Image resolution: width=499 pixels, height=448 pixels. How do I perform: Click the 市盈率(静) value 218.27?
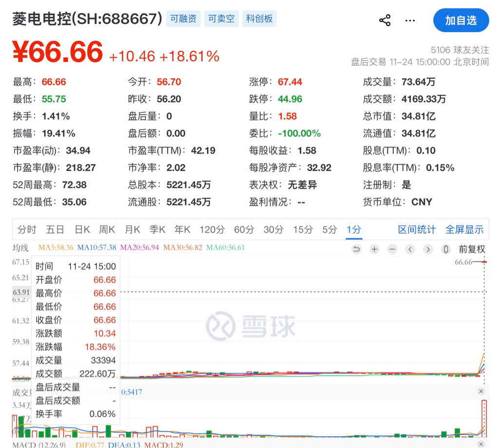click(x=81, y=168)
